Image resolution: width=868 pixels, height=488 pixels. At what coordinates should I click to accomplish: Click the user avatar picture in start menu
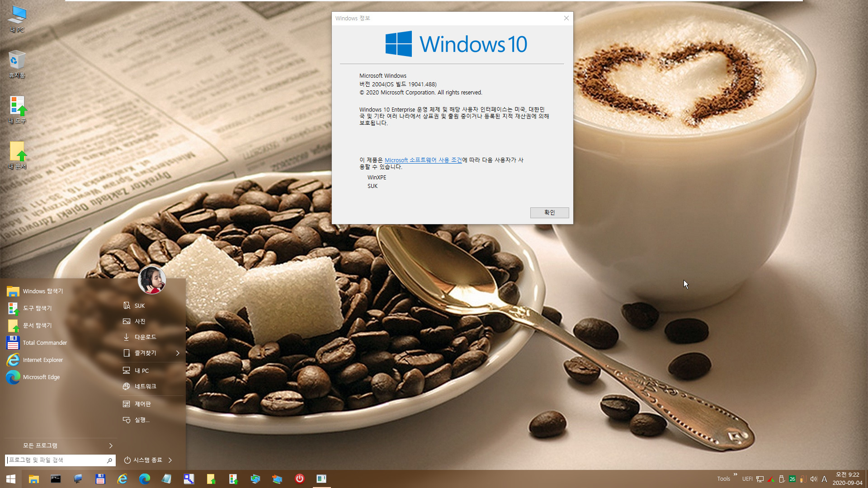coord(152,280)
